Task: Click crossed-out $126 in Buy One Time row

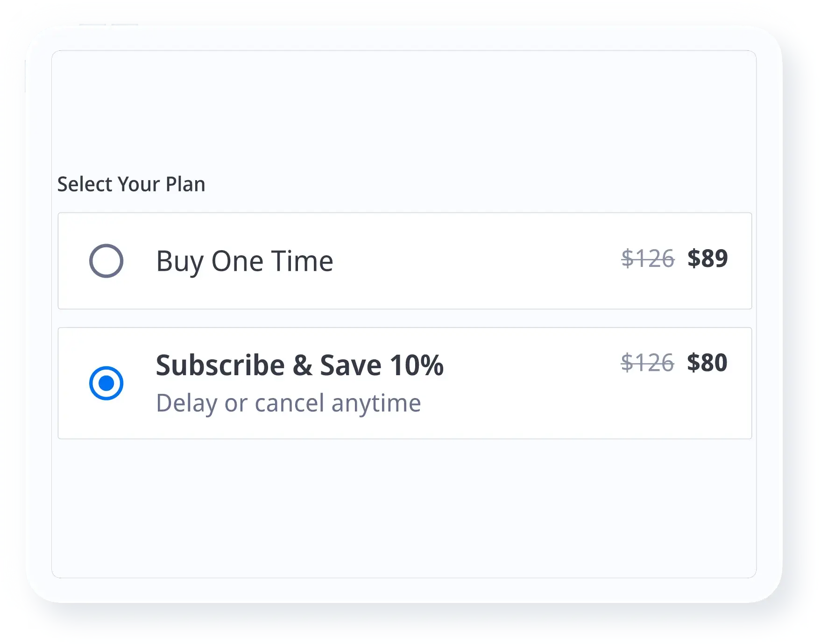Action: [648, 259]
